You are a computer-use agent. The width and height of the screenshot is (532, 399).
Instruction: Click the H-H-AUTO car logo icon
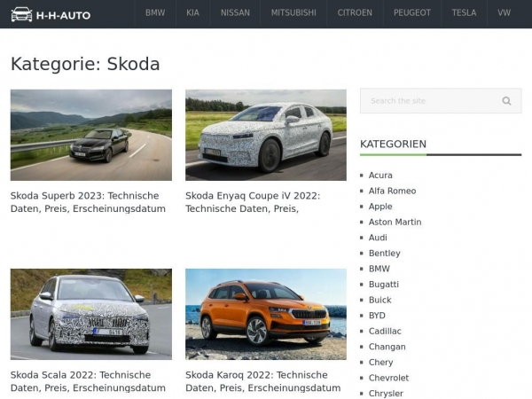coord(21,14)
